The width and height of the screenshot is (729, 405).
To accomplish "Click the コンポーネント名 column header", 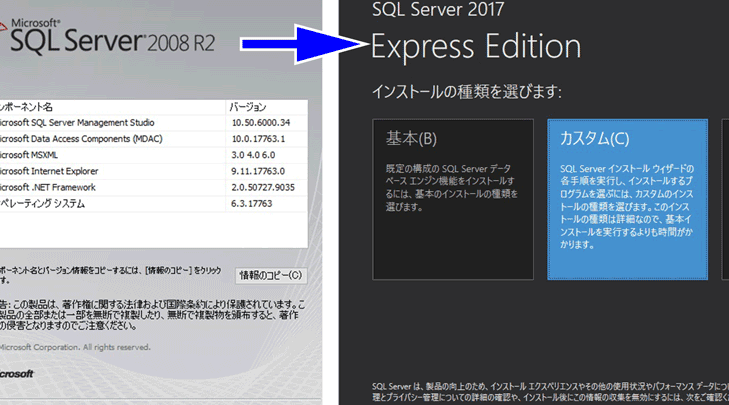I will [113, 107].
